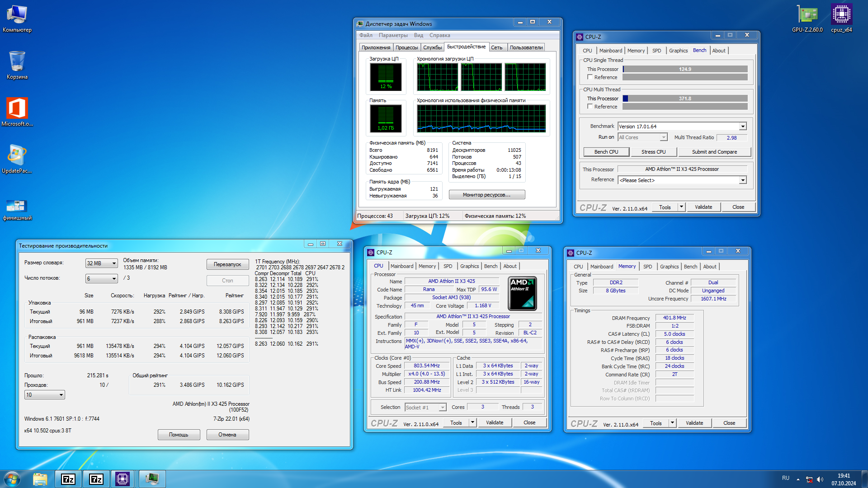Open Windows Explorer from the taskbar
Image resolution: width=868 pixels, height=488 pixels.
(40, 479)
